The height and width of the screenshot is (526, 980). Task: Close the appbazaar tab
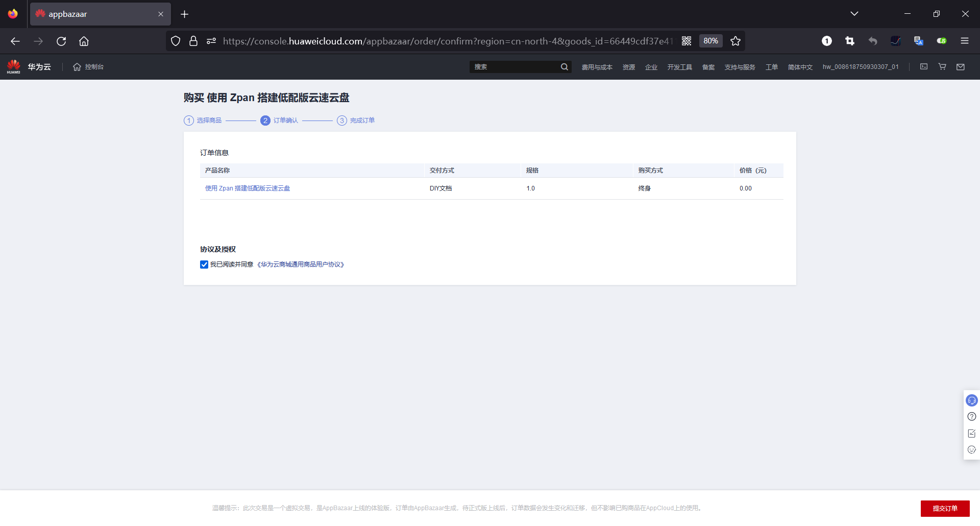[161, 14]
